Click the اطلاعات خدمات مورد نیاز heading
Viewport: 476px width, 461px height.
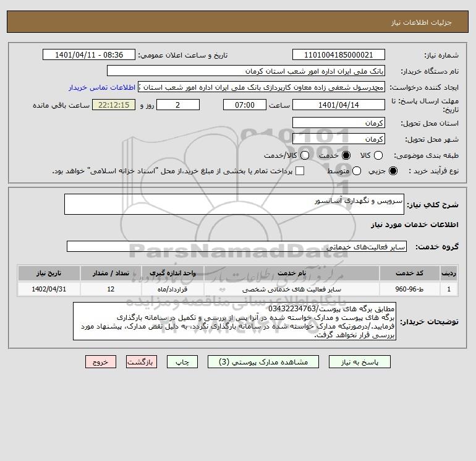414,225
